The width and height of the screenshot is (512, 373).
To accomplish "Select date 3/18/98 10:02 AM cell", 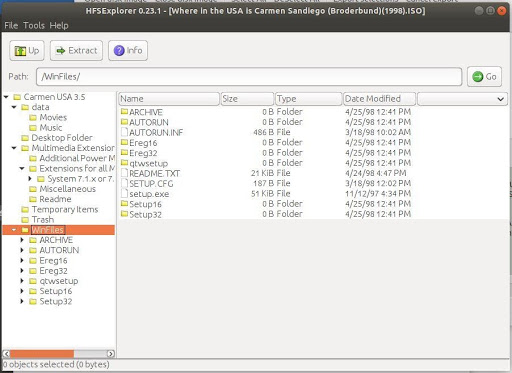I will coord(378,132).
